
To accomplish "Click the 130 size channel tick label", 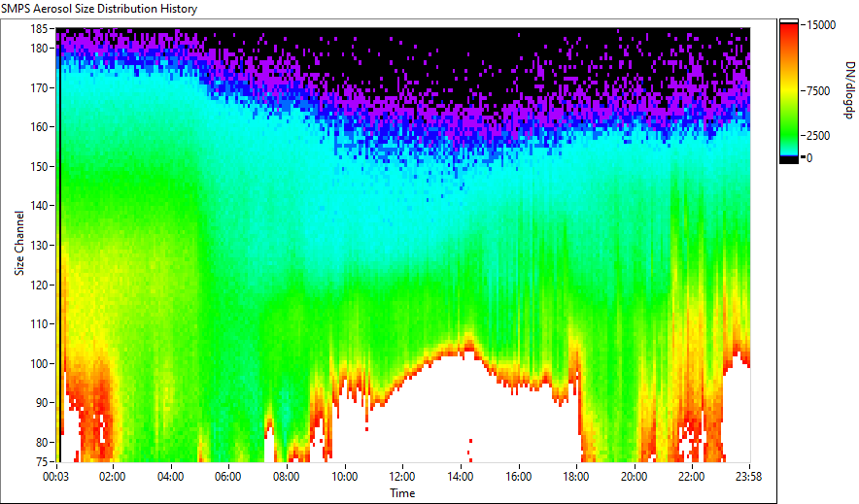I will pos(39,246).
